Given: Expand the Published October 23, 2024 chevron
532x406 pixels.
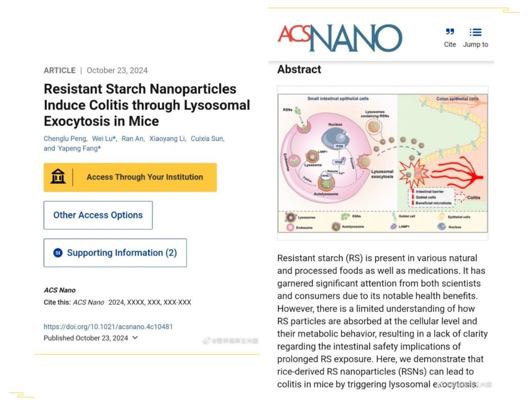Looking at the screenshot, I should pos(135,338).
